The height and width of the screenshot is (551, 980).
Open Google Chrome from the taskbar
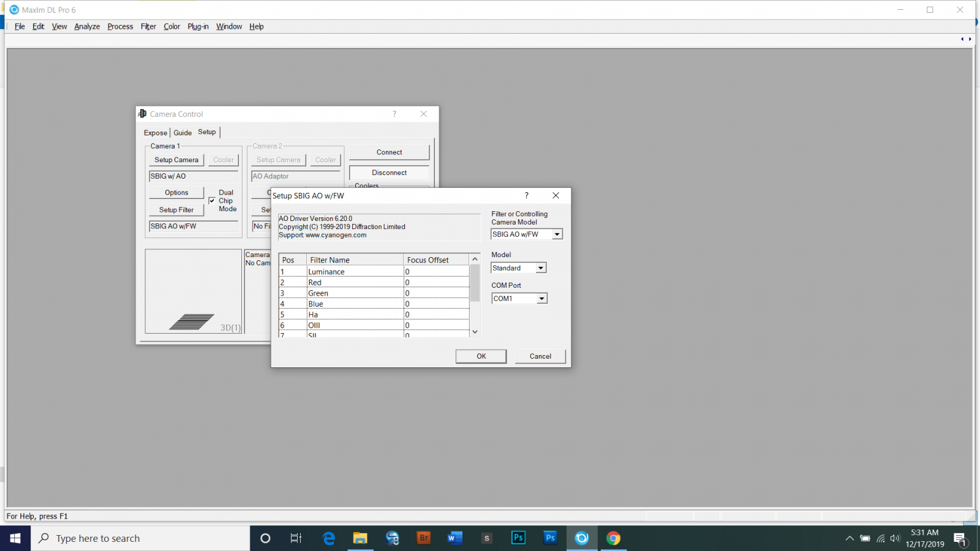(613, 538)
